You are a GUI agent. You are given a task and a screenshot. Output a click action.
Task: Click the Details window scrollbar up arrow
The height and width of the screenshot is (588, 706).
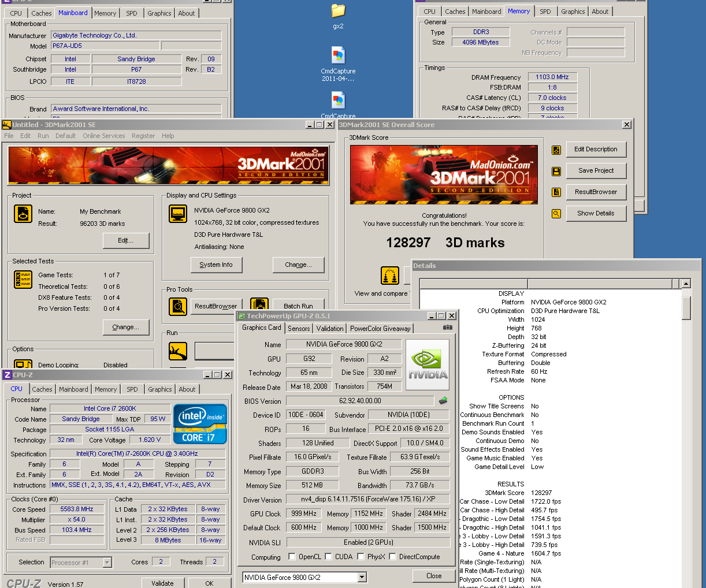click(x=686, y=284)
